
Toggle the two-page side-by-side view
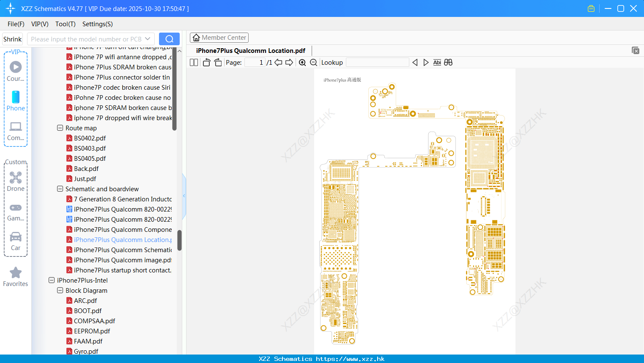pos(194,63)
